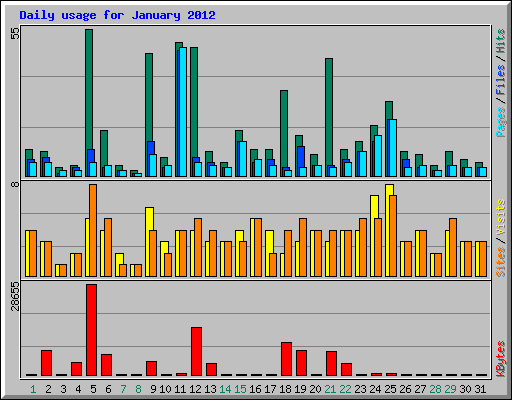This screenshot has height=400, width=512.
Task: Click the day 28 weekend label
Action: [x=435, y=389]
